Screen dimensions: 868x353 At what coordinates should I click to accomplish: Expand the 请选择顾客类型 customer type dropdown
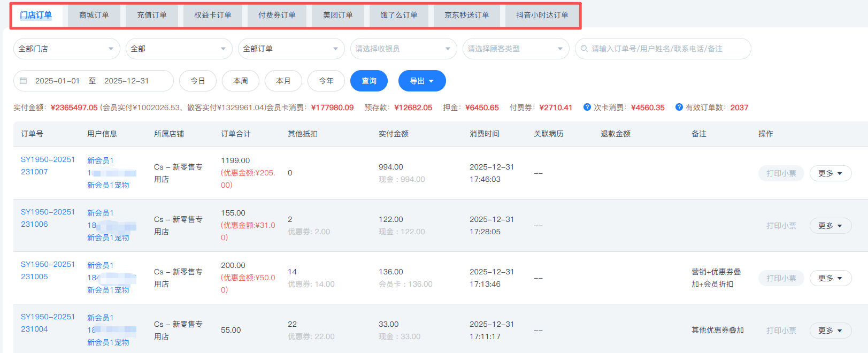516,49
